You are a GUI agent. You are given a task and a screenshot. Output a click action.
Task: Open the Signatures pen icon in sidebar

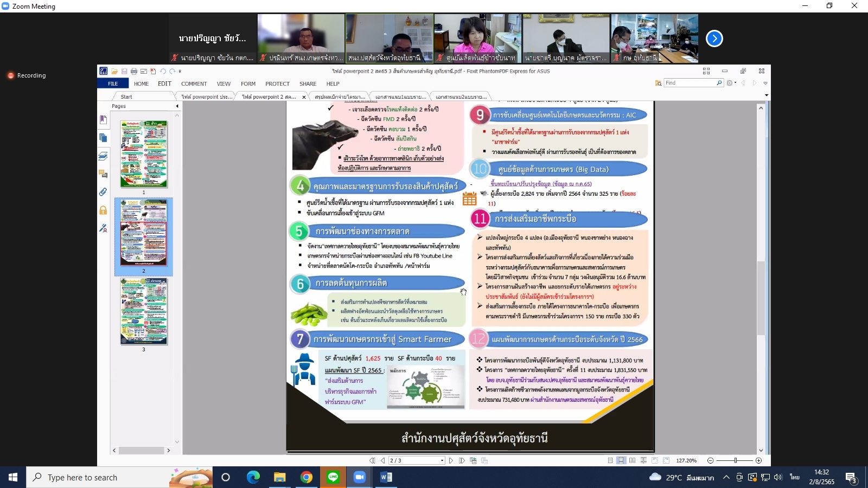103,228
